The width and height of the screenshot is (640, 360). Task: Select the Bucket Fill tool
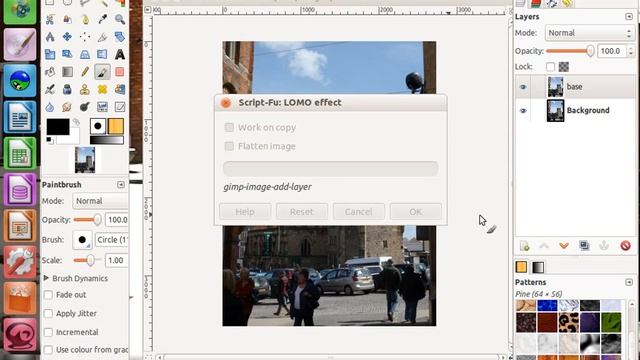click(x=50, y=72)
